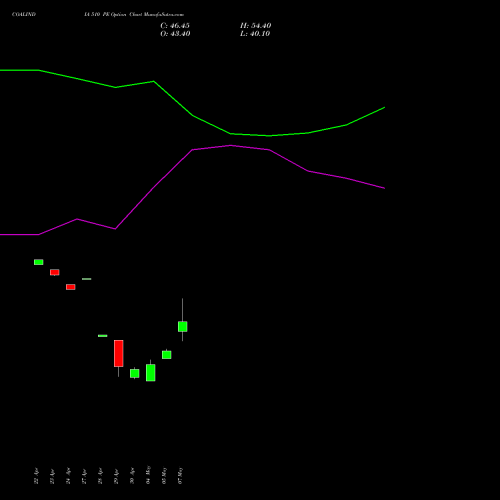
Task: Click the green candle for 22 Apr
Action: click(x=39, y=262)
